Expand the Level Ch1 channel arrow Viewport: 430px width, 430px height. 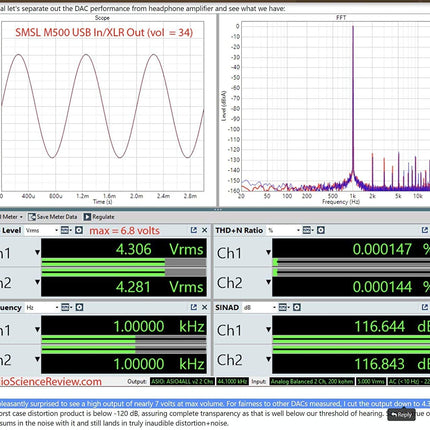click(x=37, y=253)
